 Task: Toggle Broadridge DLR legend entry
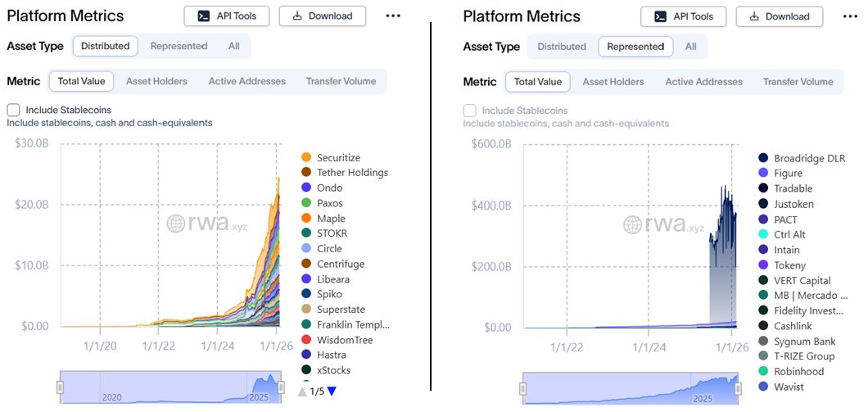(x=802, y=158)
